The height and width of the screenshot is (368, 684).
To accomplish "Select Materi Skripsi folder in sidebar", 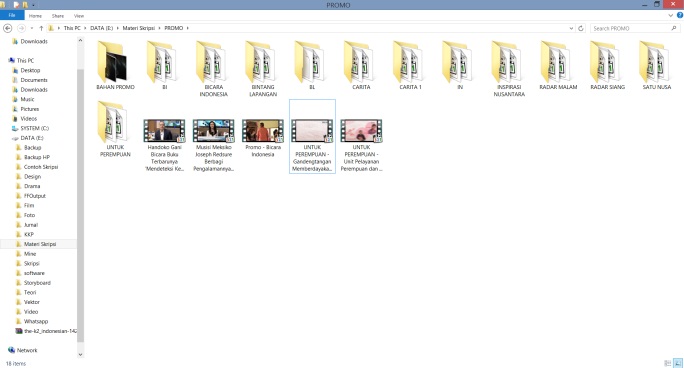I will [x=40, y=244].
